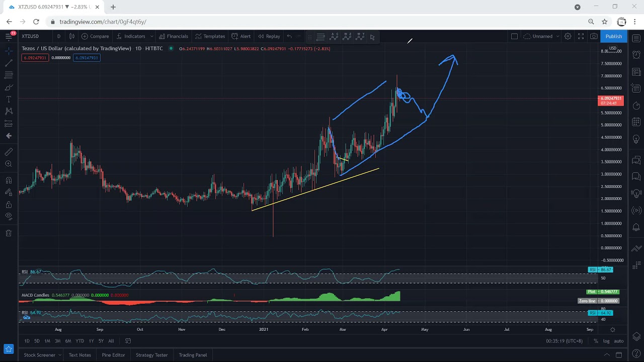This screenshot has width=644, height=362.
Task: Click the trash icon to remove drawings
Action: click(9, 233)
